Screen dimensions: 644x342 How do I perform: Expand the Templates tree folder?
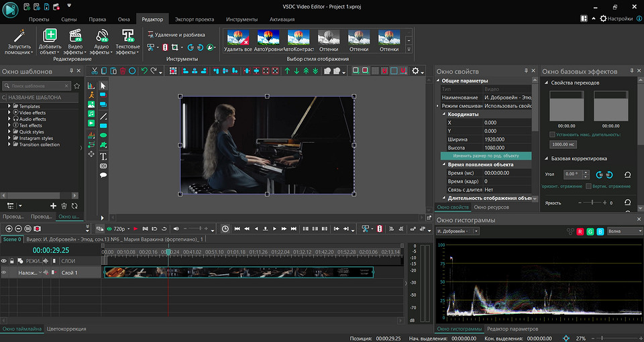(9, 106)
